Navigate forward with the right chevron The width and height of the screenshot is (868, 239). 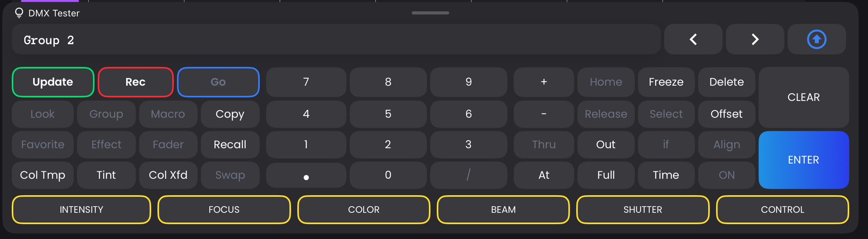coord(755,39)
